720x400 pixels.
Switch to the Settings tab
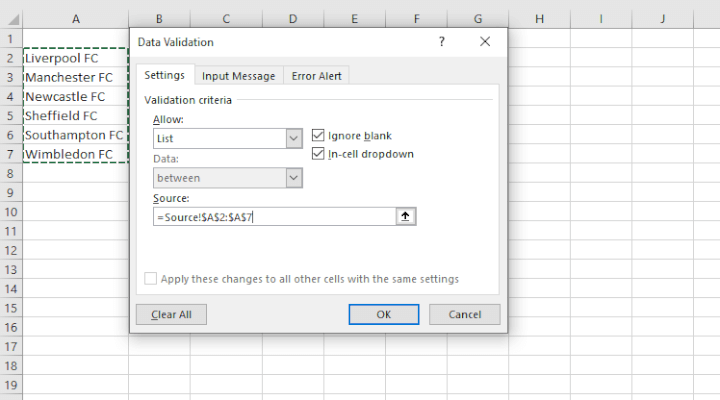pyautogui.click(x=164, y=75)
